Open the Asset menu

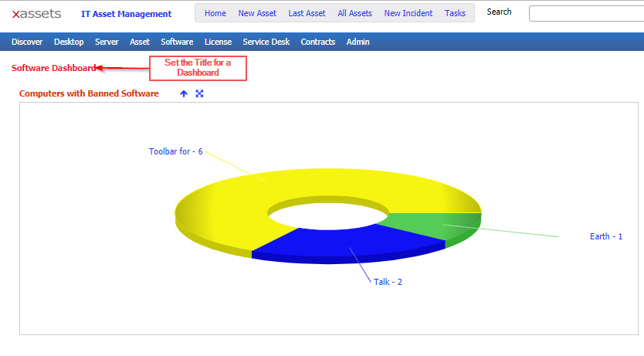pos(140,42)
